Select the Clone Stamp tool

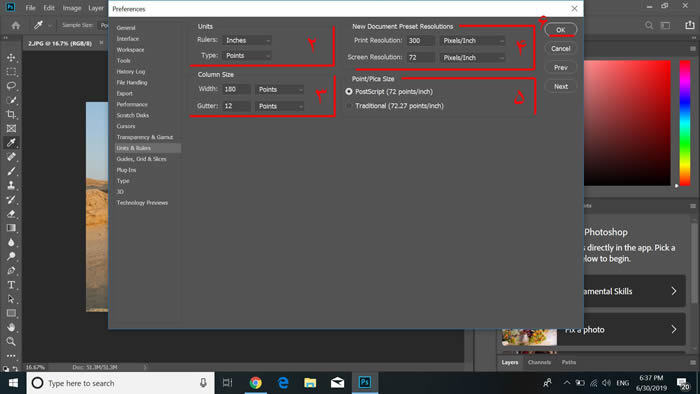pos(11,185)
